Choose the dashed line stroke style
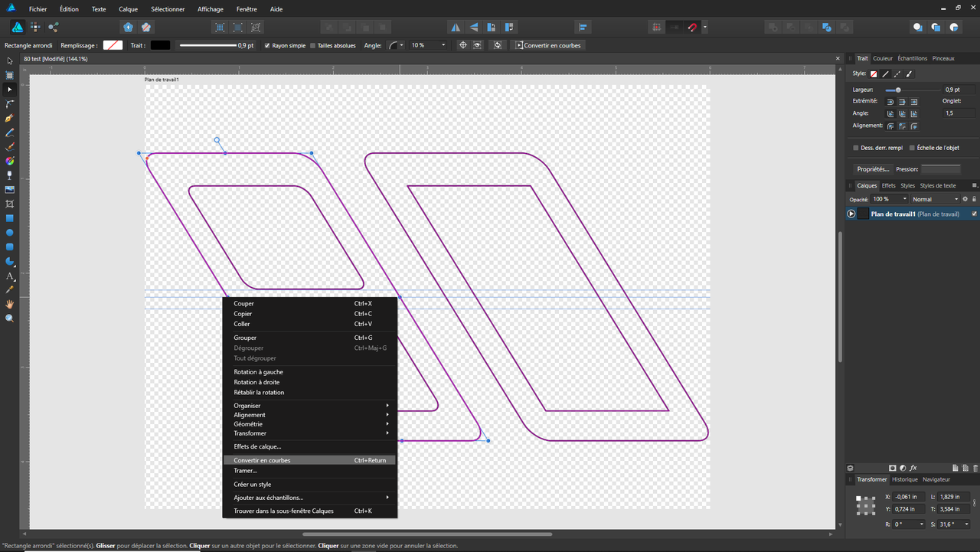The image size is (980, 552). [897, 74]
